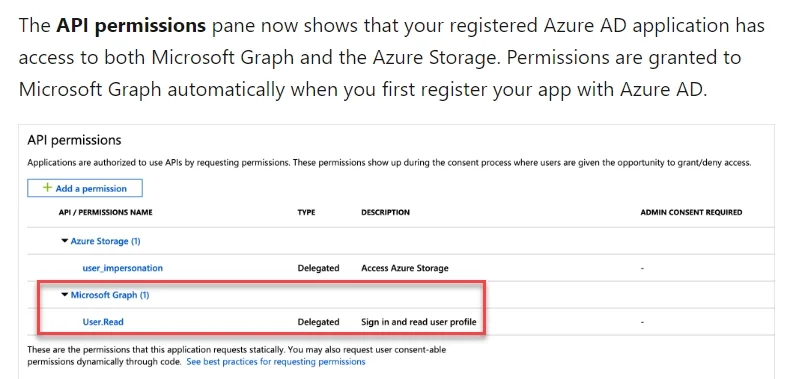Click the Delegated type in User.Read row
Image resolution: width=793 pixels, height=379 pixels.
pyautogui.click(x=318, y=322)
